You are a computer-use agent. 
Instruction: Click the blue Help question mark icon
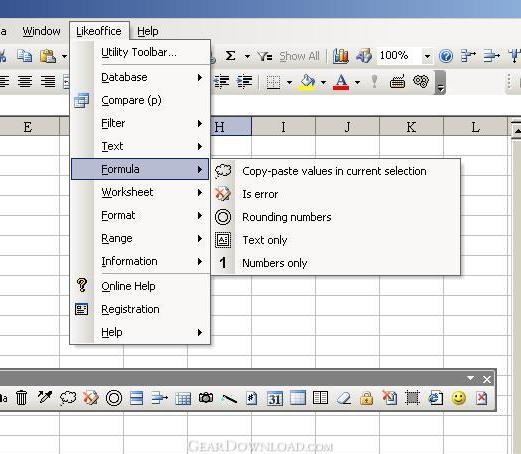tap(446, 56)
